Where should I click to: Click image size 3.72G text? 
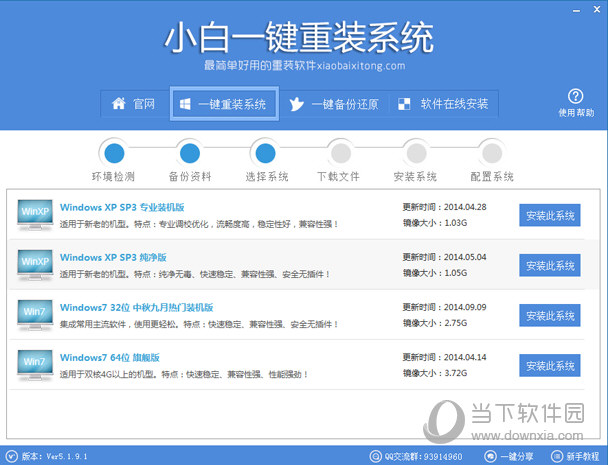456,373
